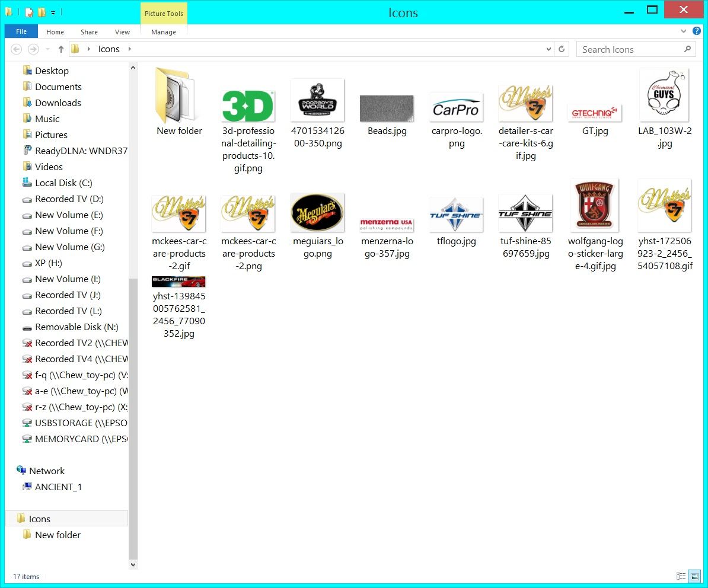Go back with the Back arrow

(16, 49)
